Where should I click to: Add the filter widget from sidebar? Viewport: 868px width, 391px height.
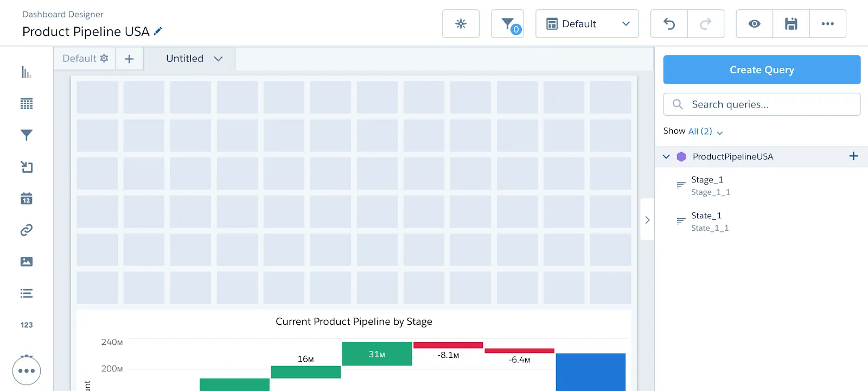coord(27,135)
